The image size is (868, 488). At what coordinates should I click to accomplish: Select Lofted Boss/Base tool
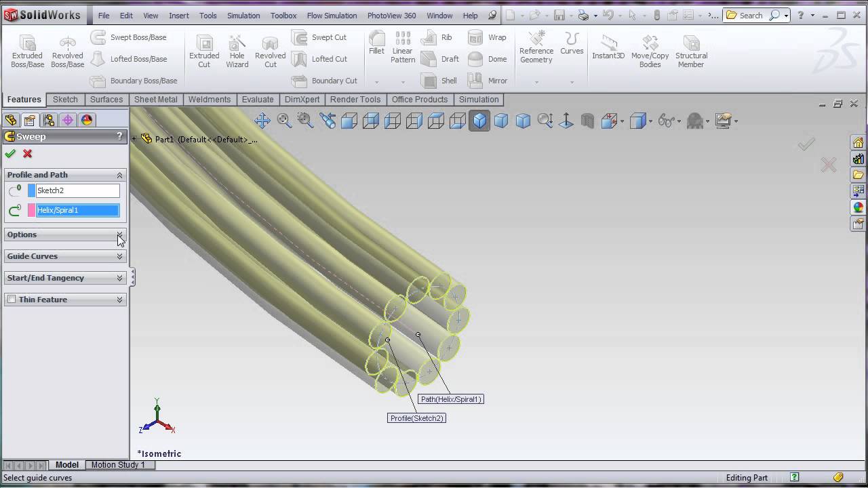[129, 59]
